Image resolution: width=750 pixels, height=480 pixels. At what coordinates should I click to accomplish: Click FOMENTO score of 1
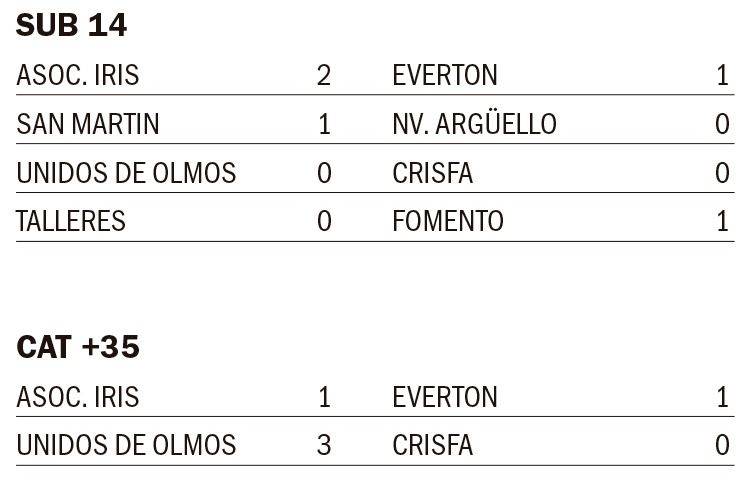click(x=723, y=221)
